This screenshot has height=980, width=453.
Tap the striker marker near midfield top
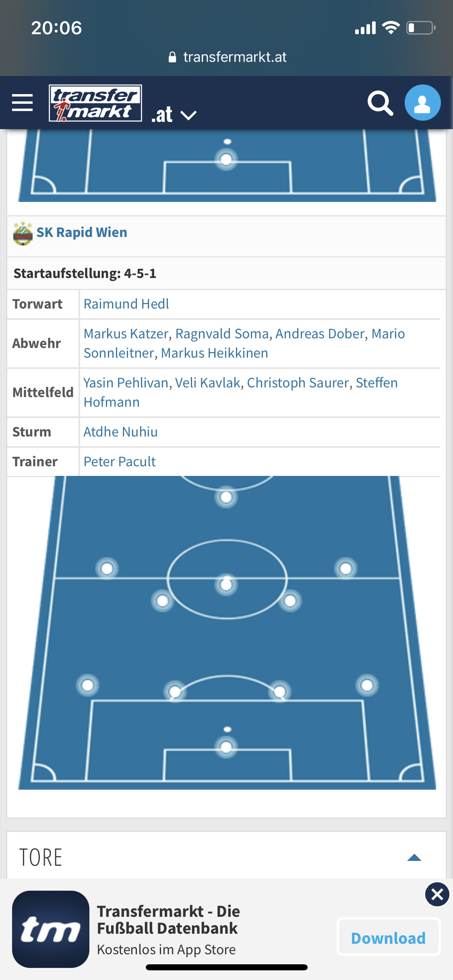[226, 497]
